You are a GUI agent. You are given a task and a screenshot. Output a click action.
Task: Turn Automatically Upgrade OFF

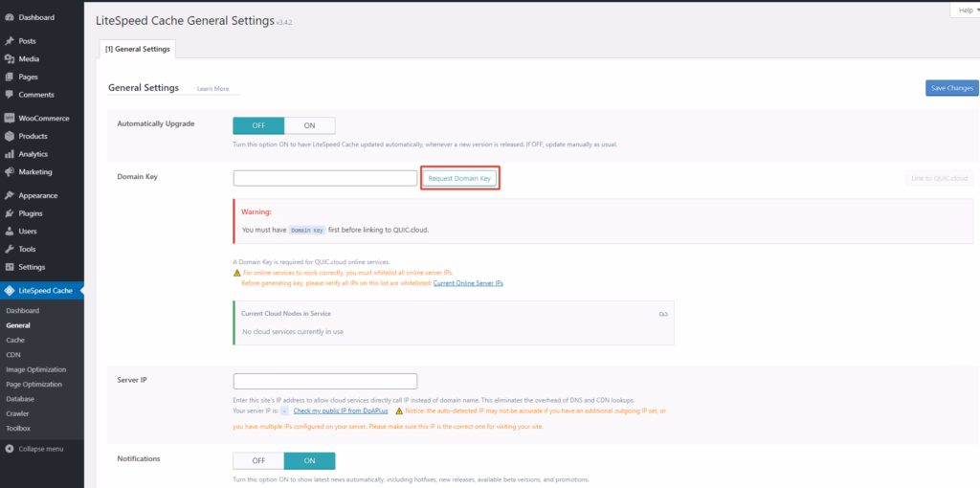(x=258, y=125)
